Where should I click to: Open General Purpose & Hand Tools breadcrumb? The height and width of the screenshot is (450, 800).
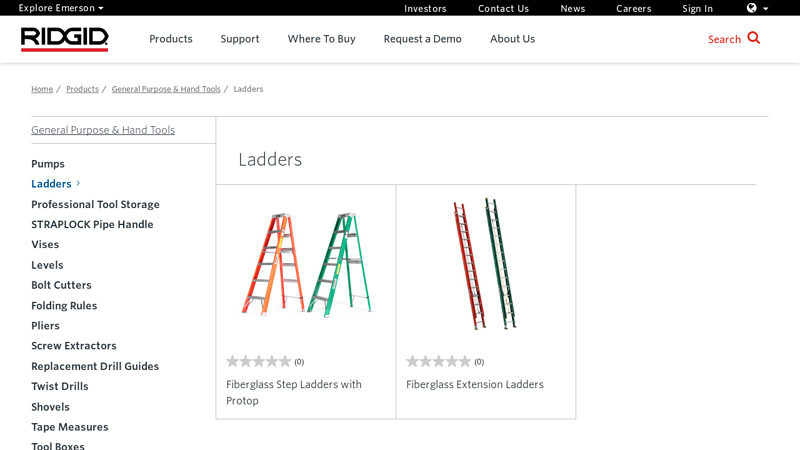pyautogui.click(x=166, y=89)
